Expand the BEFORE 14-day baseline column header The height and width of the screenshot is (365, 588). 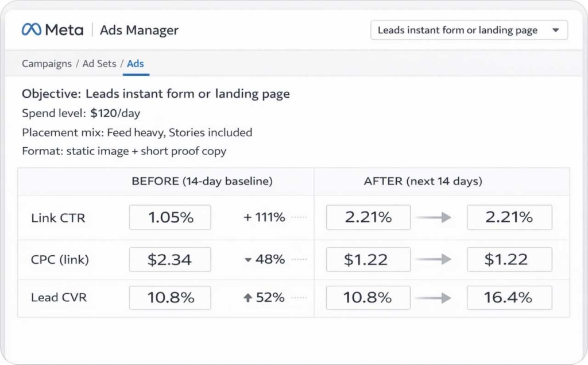202,180
